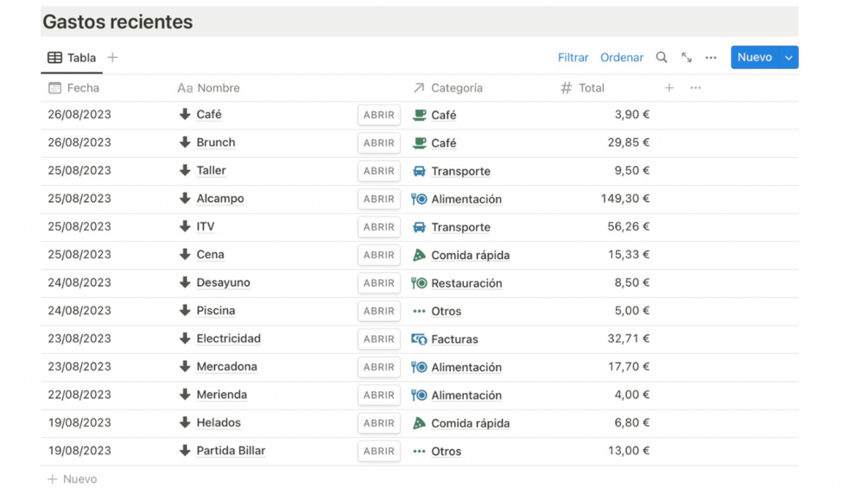The width and height of the screenshot is (868, 488).
Task: Switch to the Tabla view tab
Action: click(x=73, y=58)
